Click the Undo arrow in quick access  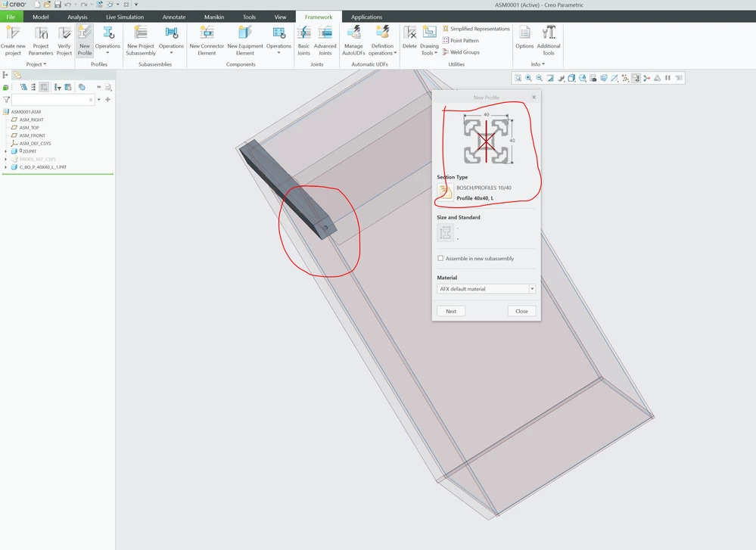(68, 5)
